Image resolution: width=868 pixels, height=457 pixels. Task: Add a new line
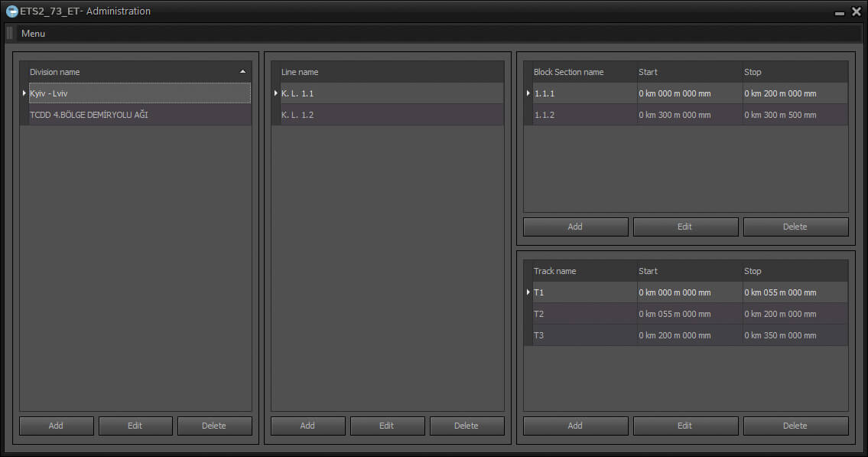[307, 426]
